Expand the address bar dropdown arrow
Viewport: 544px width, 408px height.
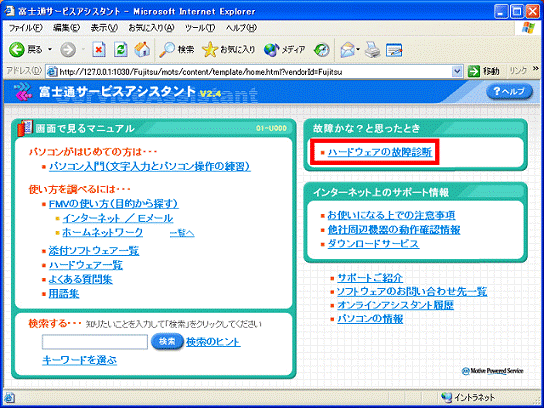coord(458,71)
